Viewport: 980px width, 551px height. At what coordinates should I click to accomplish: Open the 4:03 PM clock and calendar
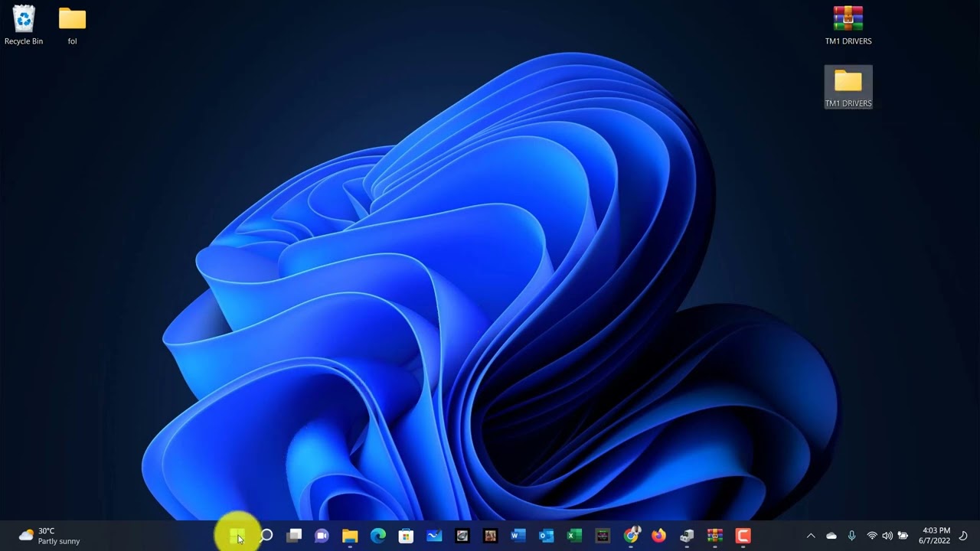(934, 536)
